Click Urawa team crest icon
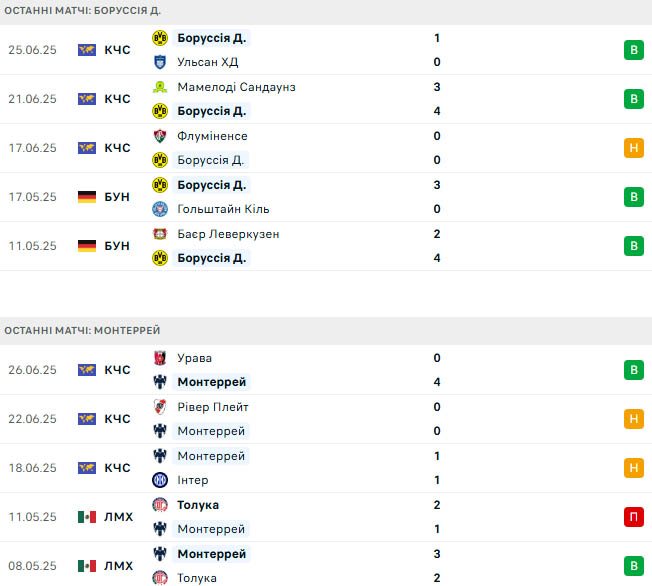 click(160, 358)
